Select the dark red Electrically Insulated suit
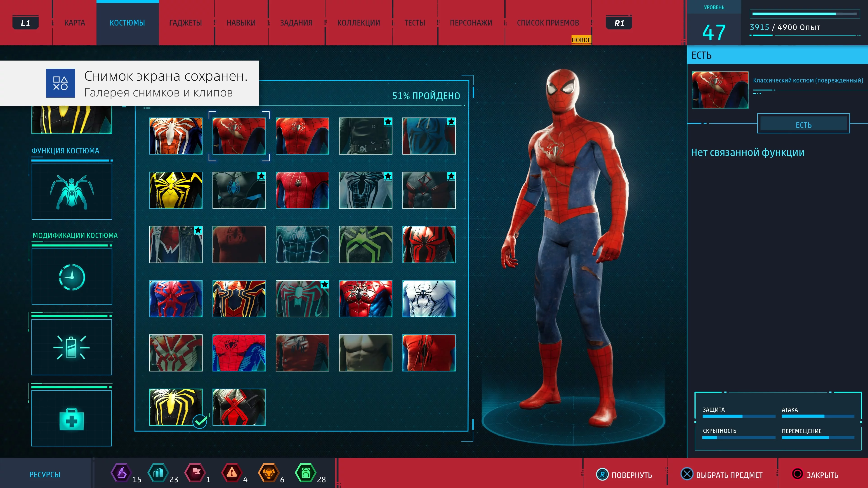Image resolution: width=868 pixels, height=488 pixels. click(x=429, y=190)
